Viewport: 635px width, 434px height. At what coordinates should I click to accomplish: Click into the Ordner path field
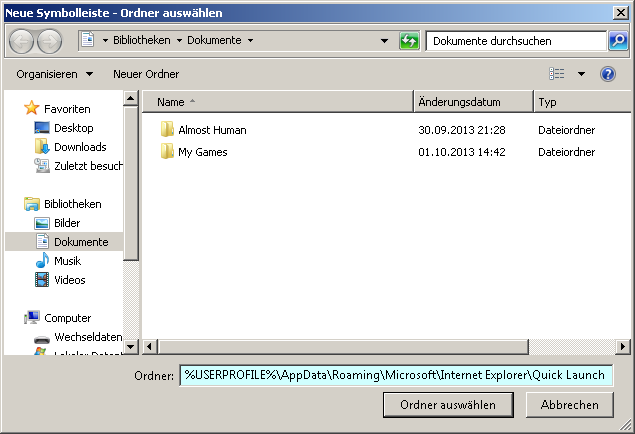click(396, 375)
